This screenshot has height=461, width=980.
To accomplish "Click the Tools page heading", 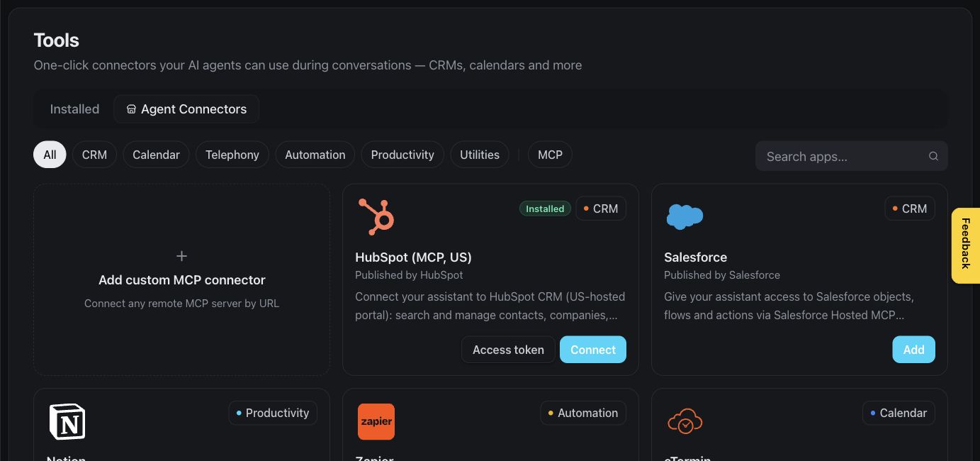I will pos(56,40).
